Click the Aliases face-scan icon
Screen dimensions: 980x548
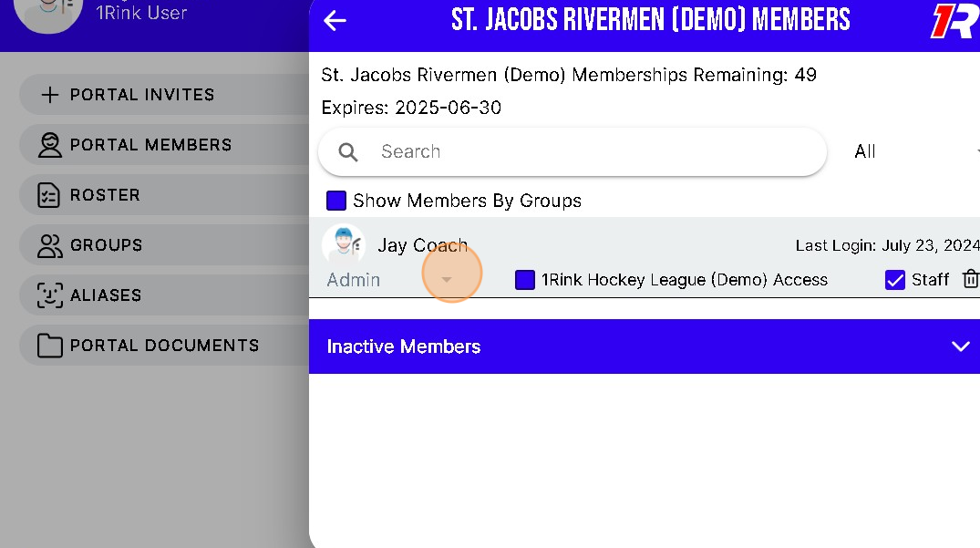click(x=50, y=295)
